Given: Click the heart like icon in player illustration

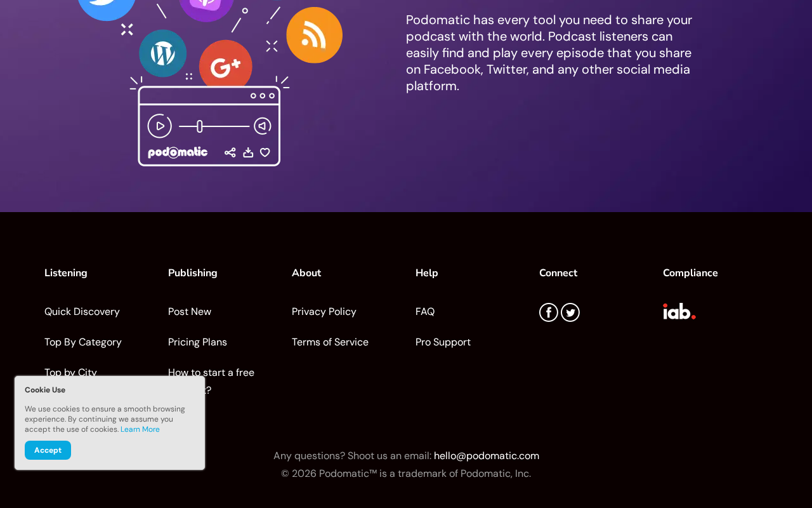Looking at the screenshot, I should 265,152.
